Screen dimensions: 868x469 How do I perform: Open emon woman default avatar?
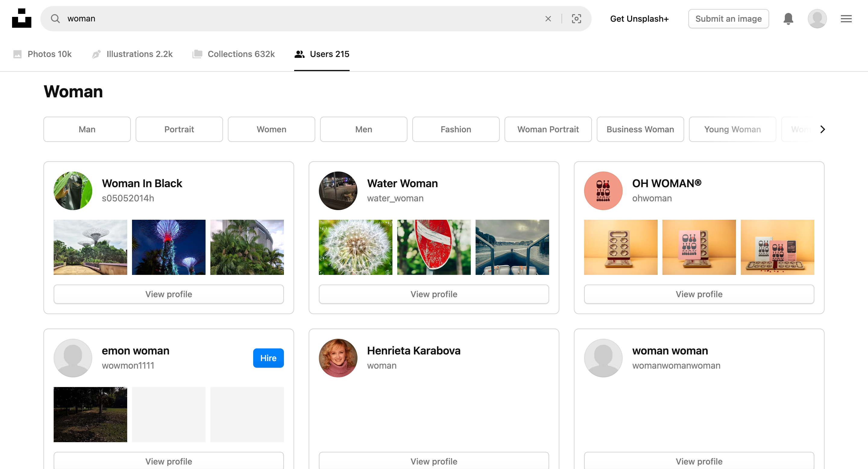73,358
